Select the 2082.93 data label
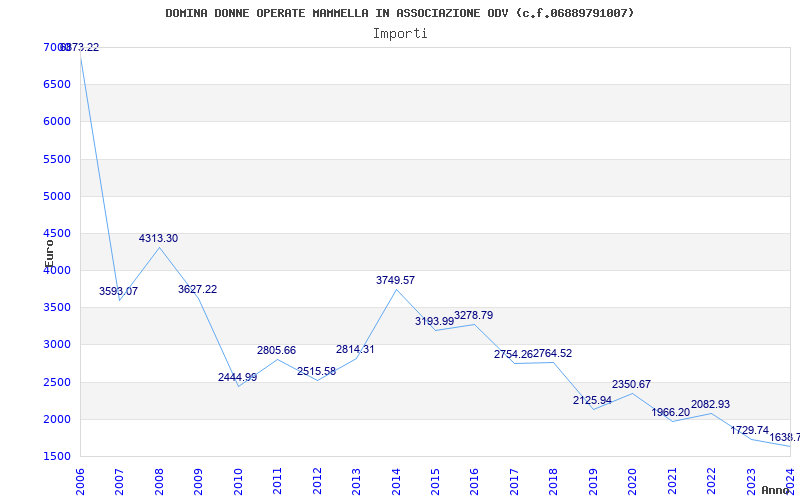Screen dimensions: 800x500 pyautogui.click(x=710, y=404)
